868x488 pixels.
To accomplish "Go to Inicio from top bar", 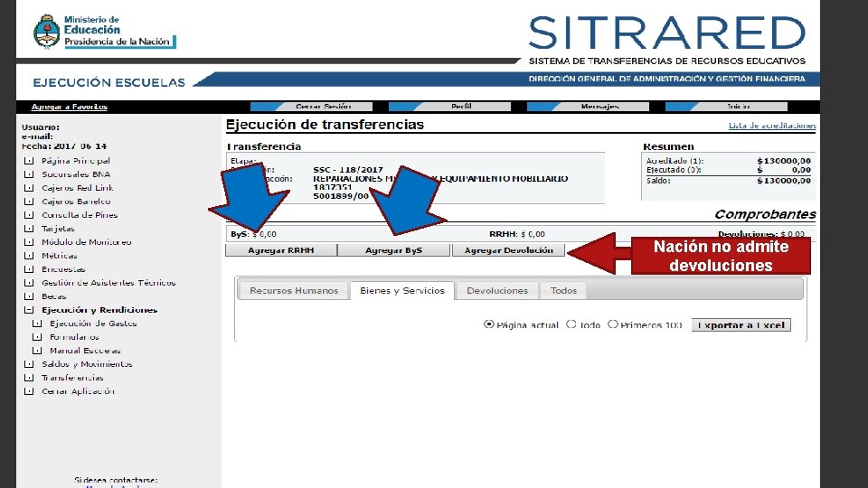I will click(727, 107).
